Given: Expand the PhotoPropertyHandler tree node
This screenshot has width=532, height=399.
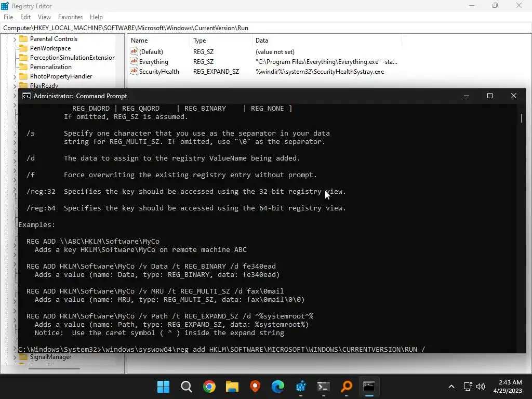Looking at the screenshot, I should 15,77.
